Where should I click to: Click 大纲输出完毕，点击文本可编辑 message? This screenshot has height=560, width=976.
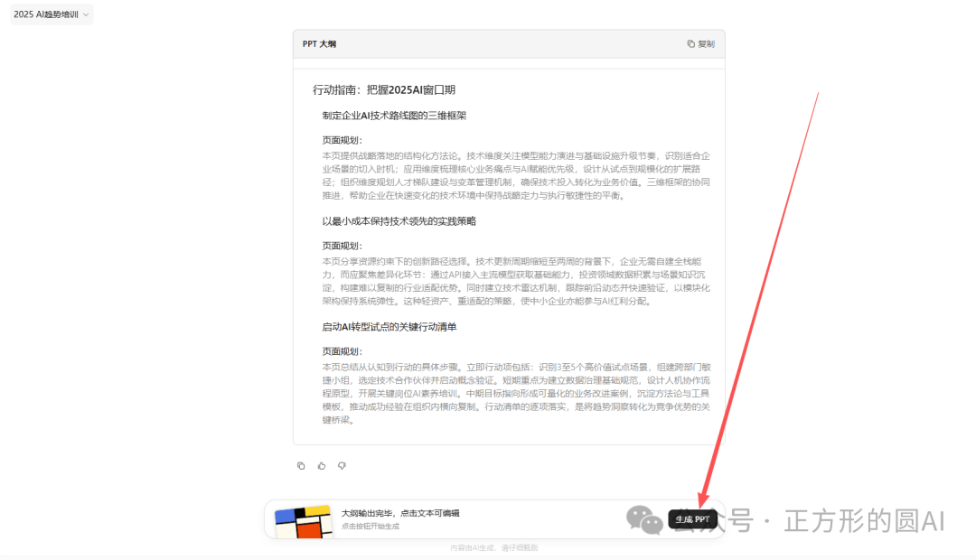(400, 513)
